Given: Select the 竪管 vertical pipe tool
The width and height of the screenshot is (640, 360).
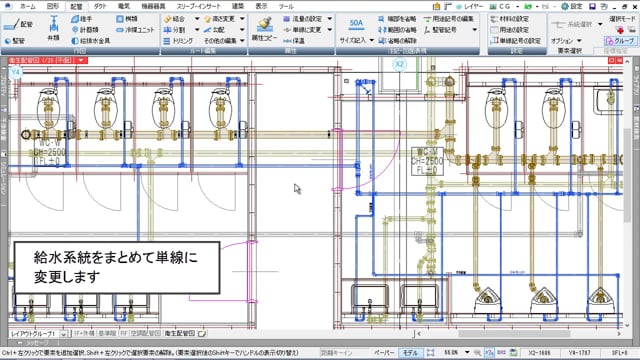Looking at the screenshot, I should 15,41.
